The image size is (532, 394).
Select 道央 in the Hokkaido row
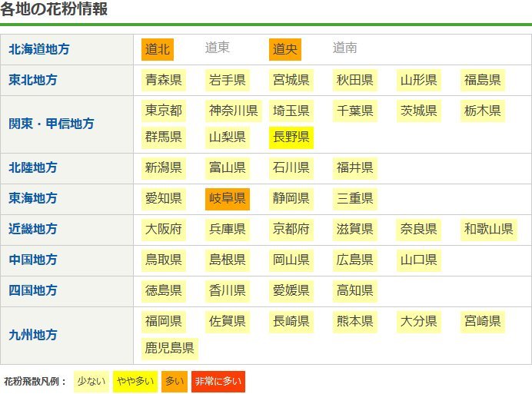click(x=285, y=49)
